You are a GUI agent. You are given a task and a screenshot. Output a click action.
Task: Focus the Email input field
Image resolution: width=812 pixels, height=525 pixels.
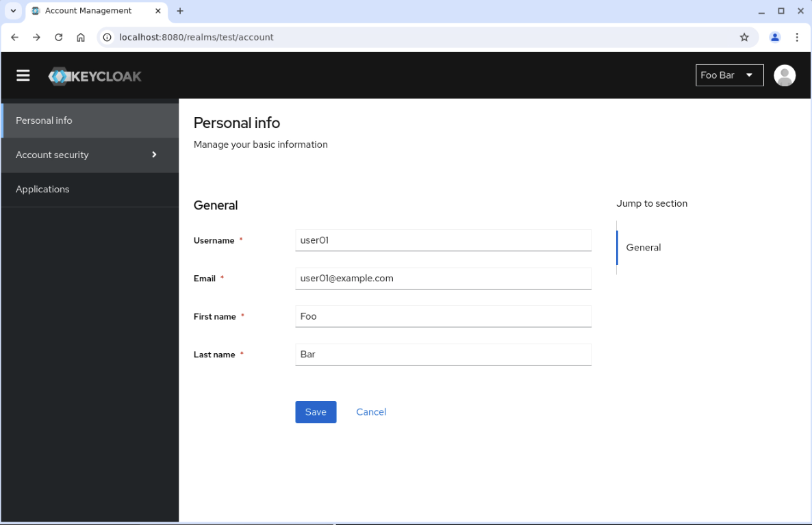point(443,279)
